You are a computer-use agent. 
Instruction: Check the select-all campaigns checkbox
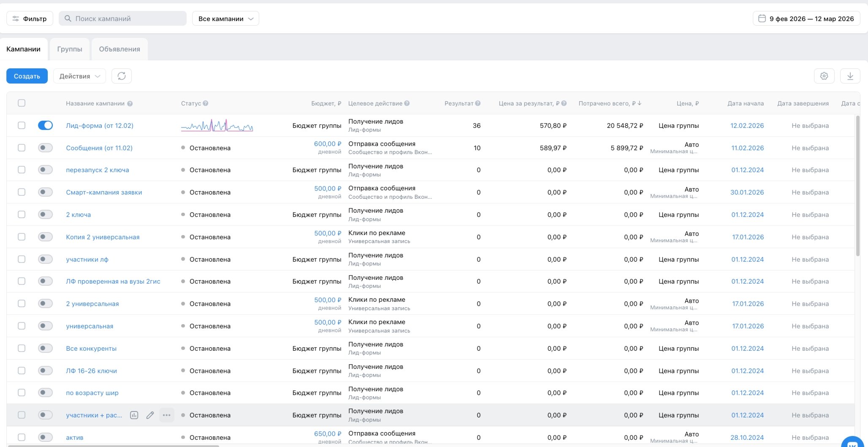coord(22,103)
